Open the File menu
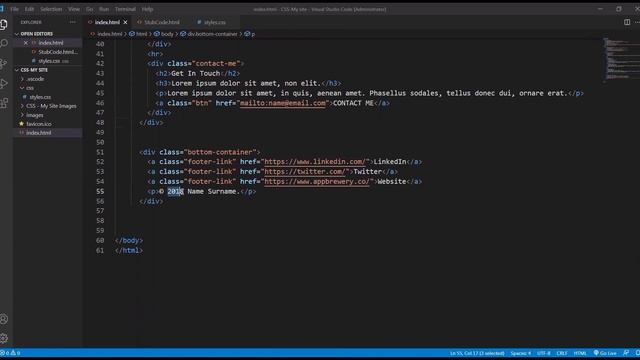 pyautogui.click(x=14, y=9)
